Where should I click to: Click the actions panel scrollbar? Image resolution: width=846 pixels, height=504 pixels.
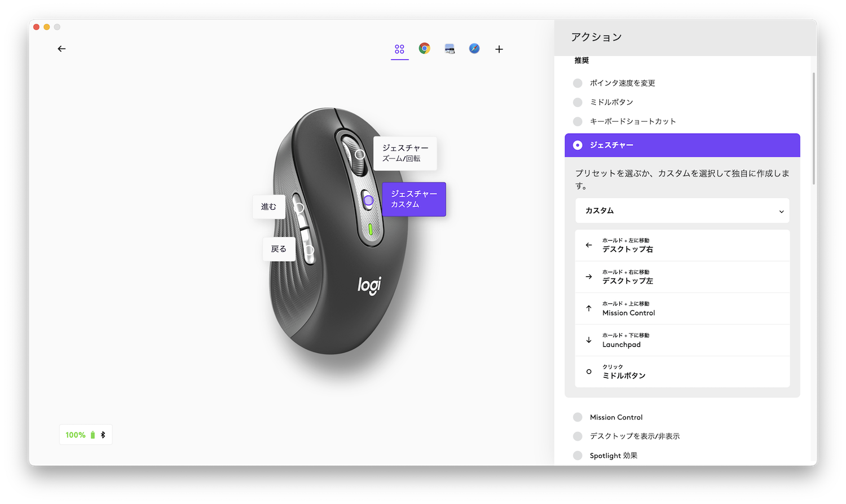814,129
